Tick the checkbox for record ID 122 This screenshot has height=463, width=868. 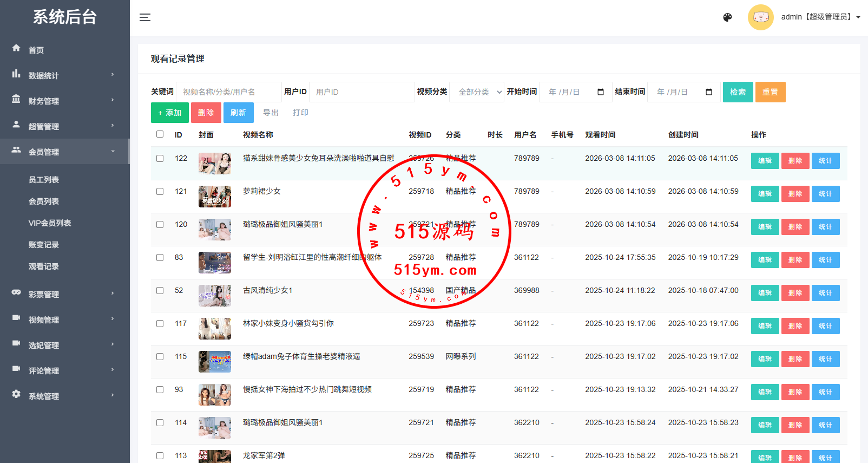(x=160, y=159)
